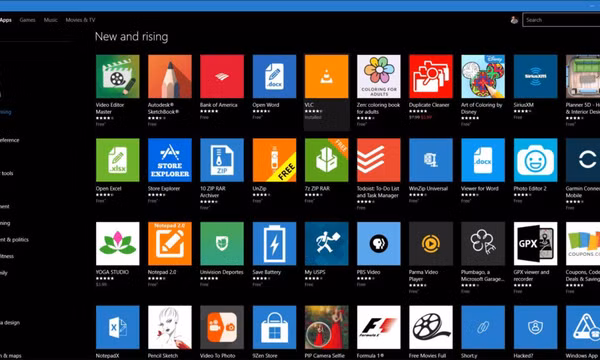Select the Yoga Studio lotus icon

[117, 243]
